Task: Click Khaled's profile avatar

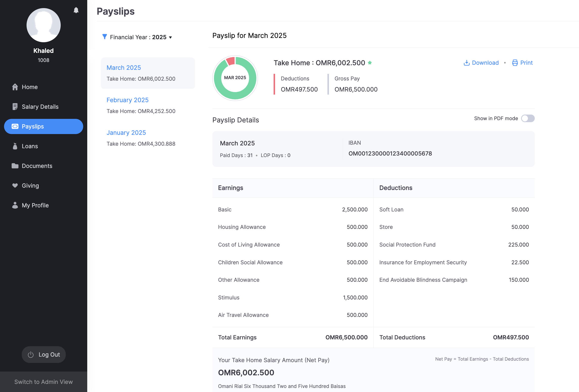Action: click(43, 25)
